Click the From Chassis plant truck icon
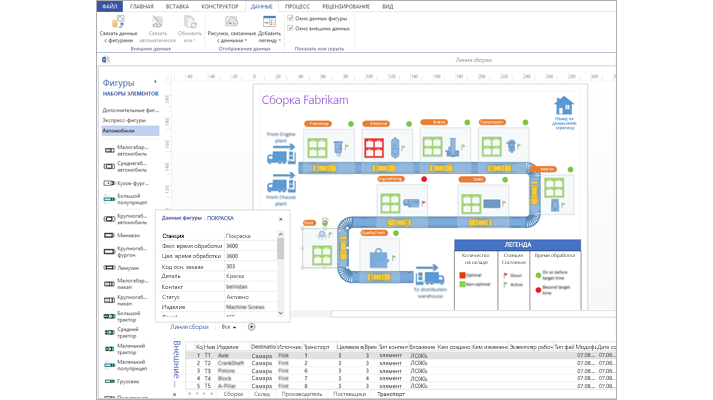Image resolution: width=713 pixels, height=400 pixels. (x=281, y=185)
